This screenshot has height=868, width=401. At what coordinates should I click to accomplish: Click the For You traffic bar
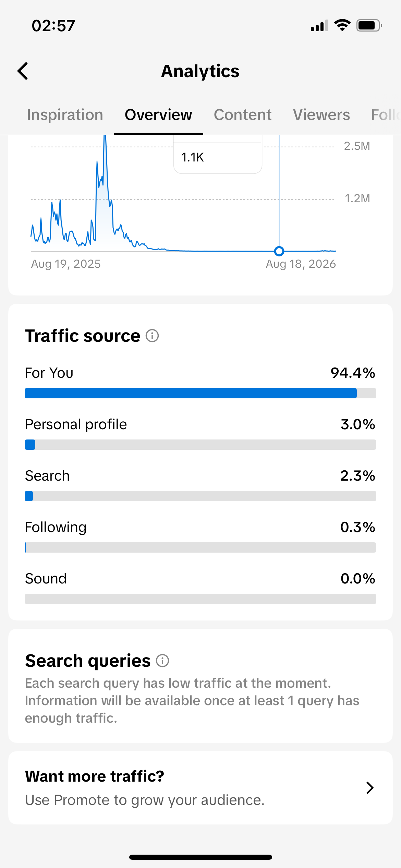click(200, 393)
